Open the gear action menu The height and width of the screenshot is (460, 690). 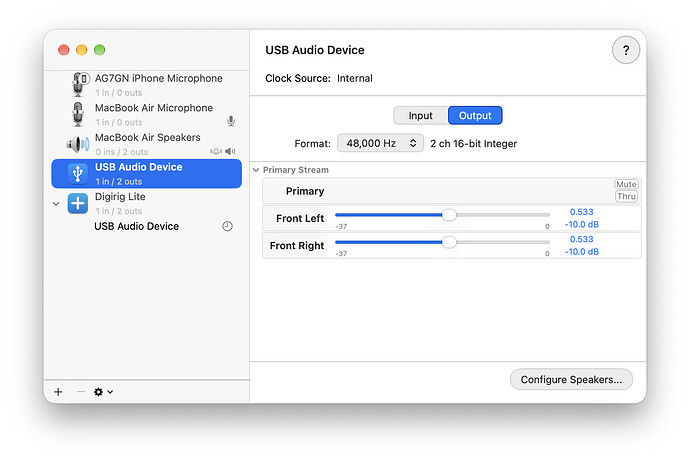pyautogui.click(x=103, y=392)
